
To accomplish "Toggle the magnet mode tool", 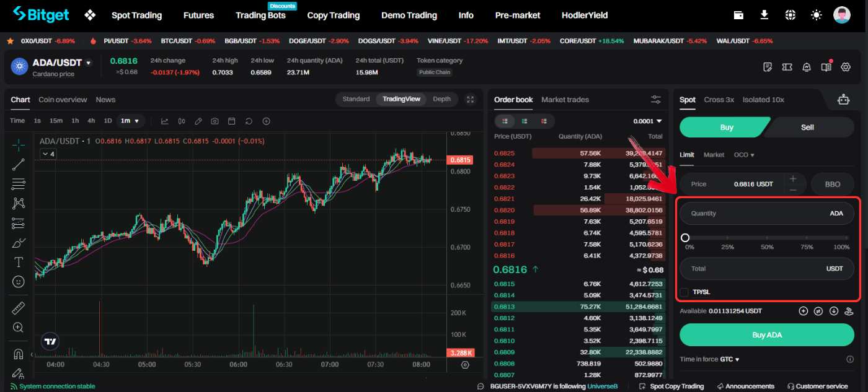I will point(19,354).
